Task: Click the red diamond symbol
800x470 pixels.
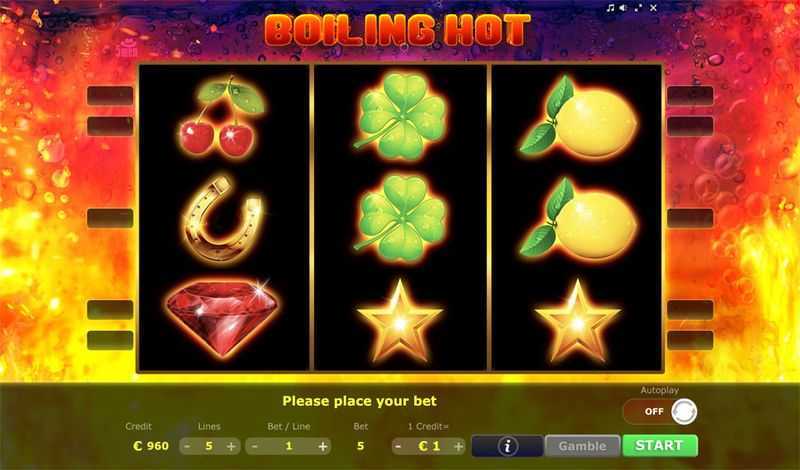Action: [222, 317]
